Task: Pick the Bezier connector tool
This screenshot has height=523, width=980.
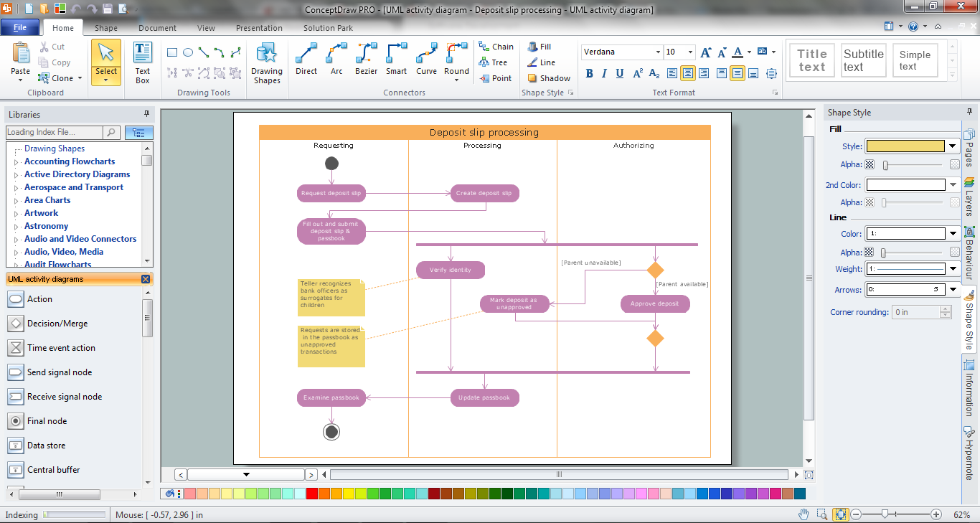Action: tap(366, 59)
